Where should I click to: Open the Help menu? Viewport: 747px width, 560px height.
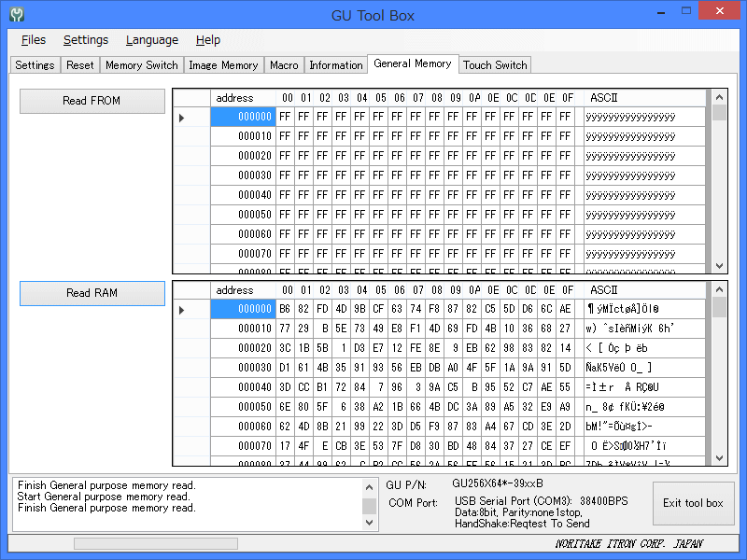208,40
